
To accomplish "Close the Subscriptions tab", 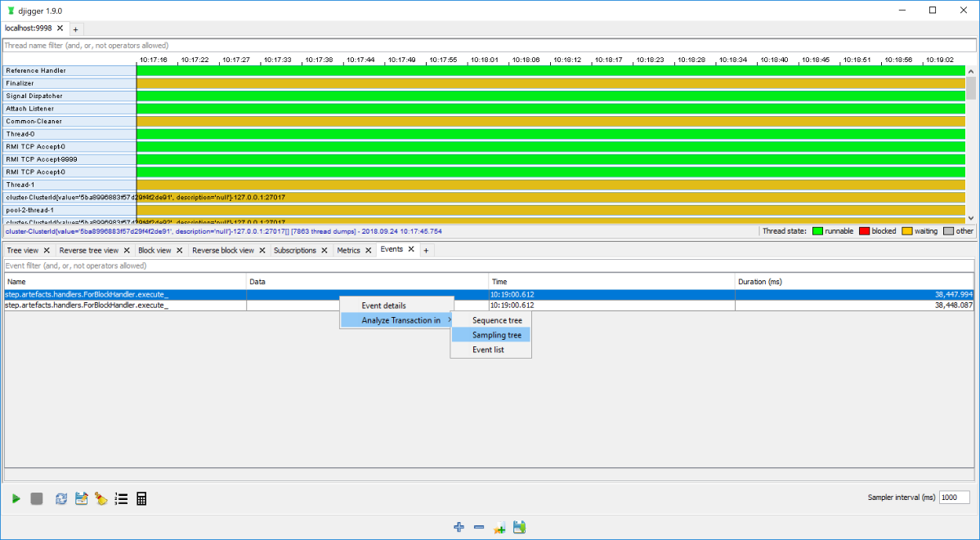I will pos(324,251).
